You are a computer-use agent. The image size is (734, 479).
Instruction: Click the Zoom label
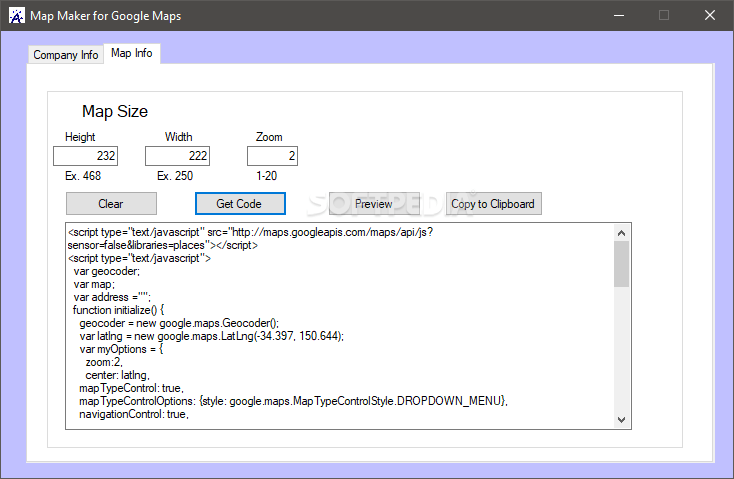[x=269, y=137]
